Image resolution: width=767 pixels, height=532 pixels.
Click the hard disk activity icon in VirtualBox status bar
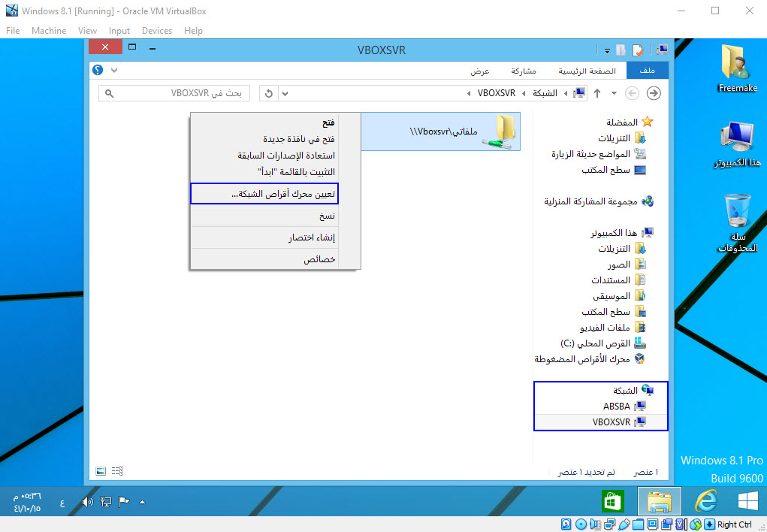click(x=566, y=524)
